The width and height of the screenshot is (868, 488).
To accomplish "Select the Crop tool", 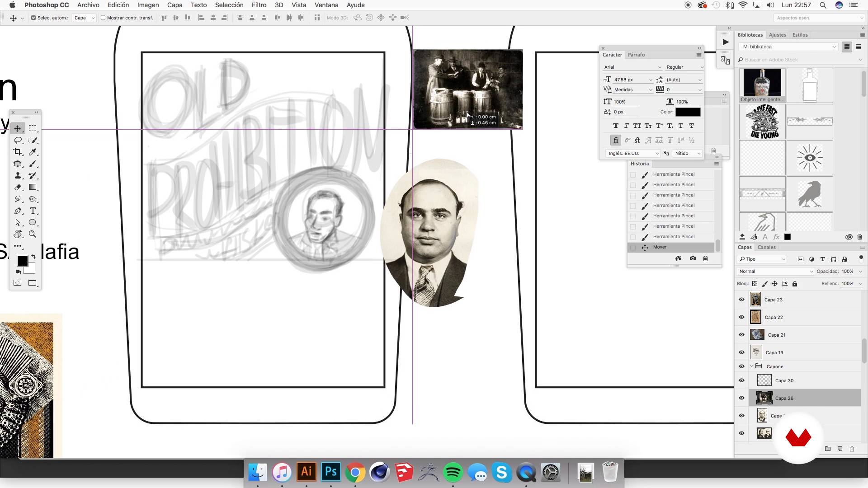I will click(x=18, y=152).
